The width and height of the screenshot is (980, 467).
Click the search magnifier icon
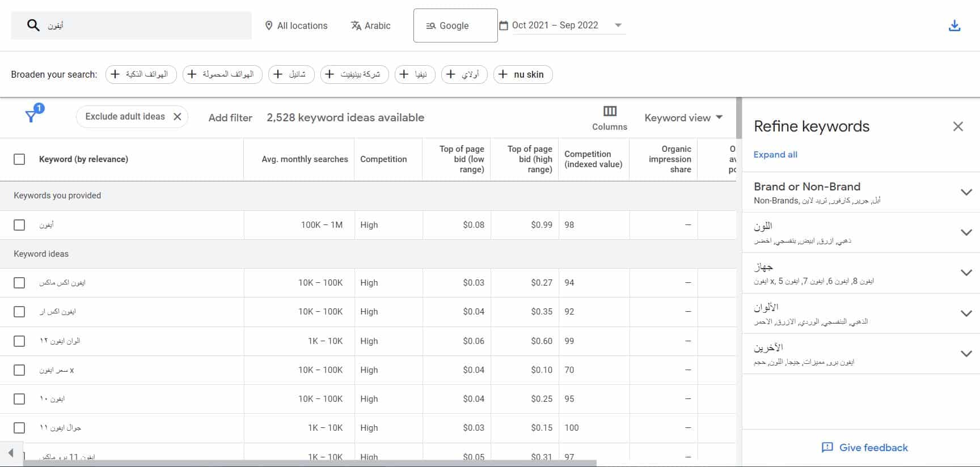(x=33, y=25)
